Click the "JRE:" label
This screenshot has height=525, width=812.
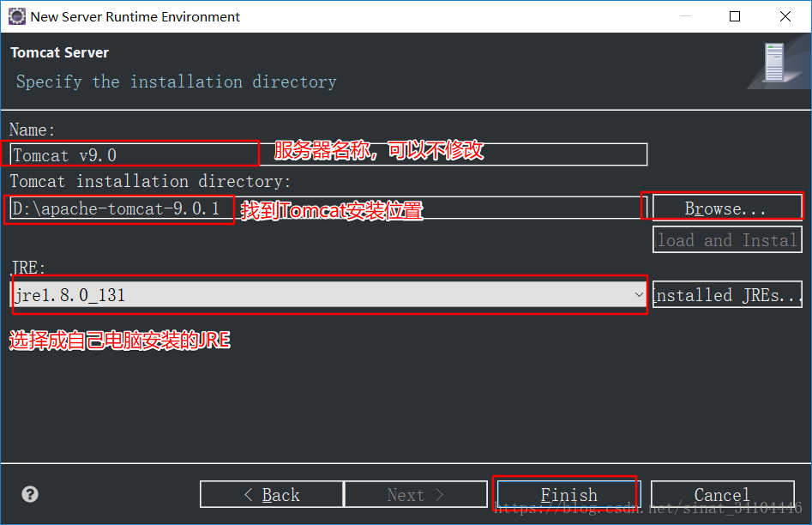[28, 268]
